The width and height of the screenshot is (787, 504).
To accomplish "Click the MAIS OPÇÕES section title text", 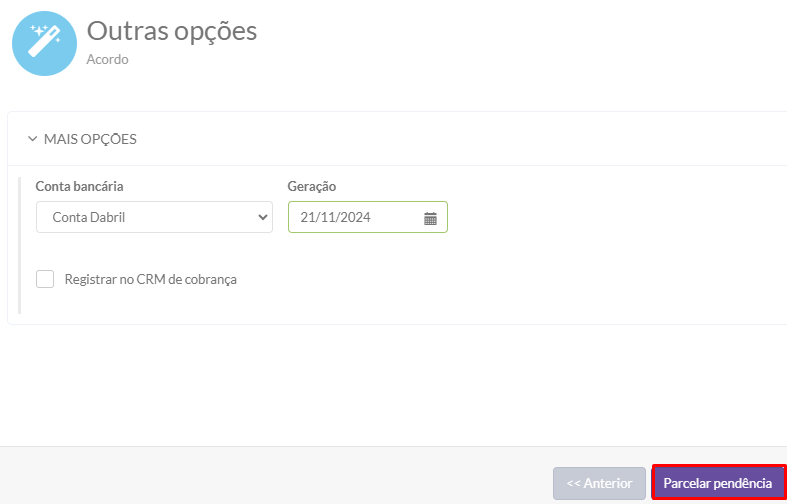I will [x=90, y=139].
